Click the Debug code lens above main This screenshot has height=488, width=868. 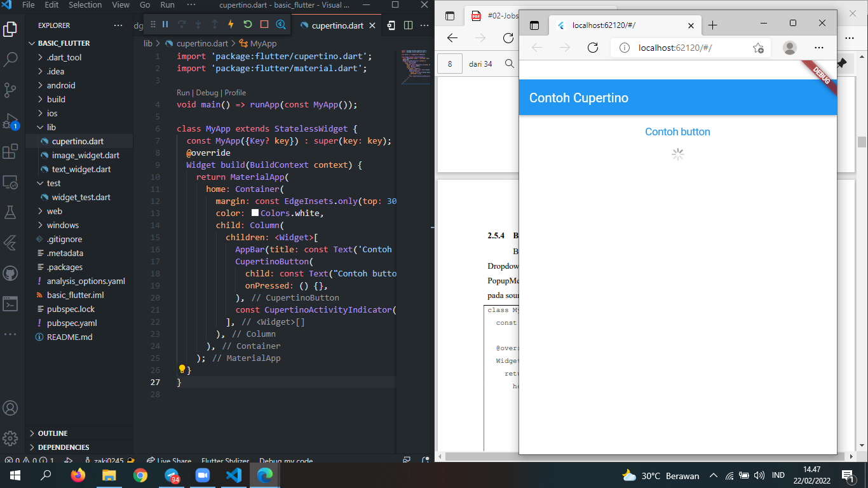207,92
